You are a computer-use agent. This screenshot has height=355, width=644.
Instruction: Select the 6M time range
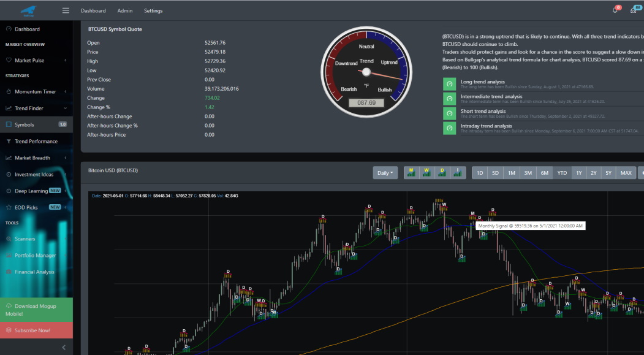(x=545, y=173)
